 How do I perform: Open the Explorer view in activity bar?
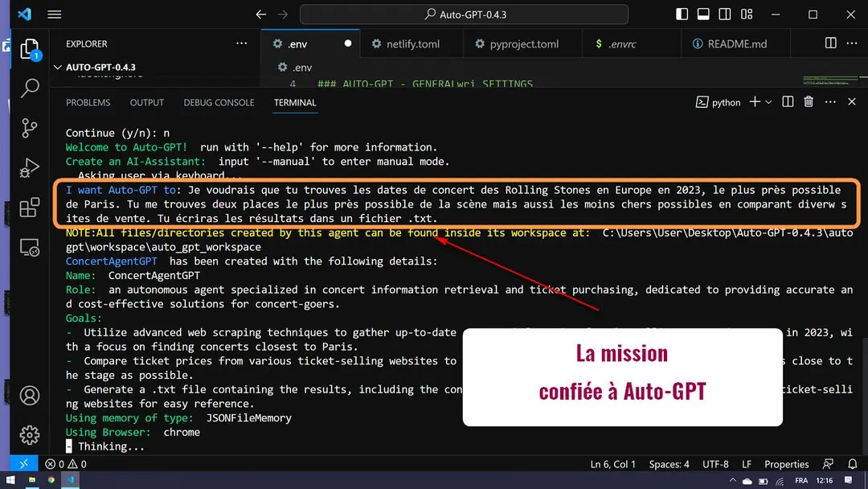[x=30, y=49]
